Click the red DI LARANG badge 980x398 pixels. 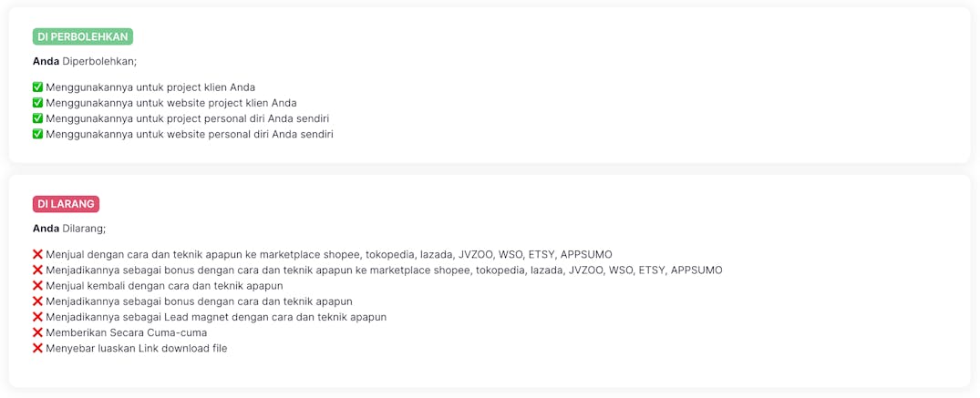coord(66,204)
